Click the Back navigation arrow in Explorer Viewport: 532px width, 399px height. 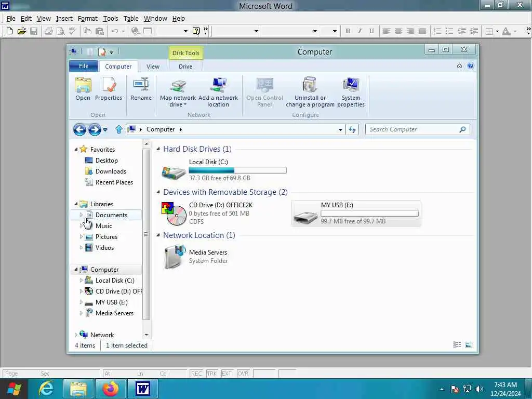[x=79, y=129]
